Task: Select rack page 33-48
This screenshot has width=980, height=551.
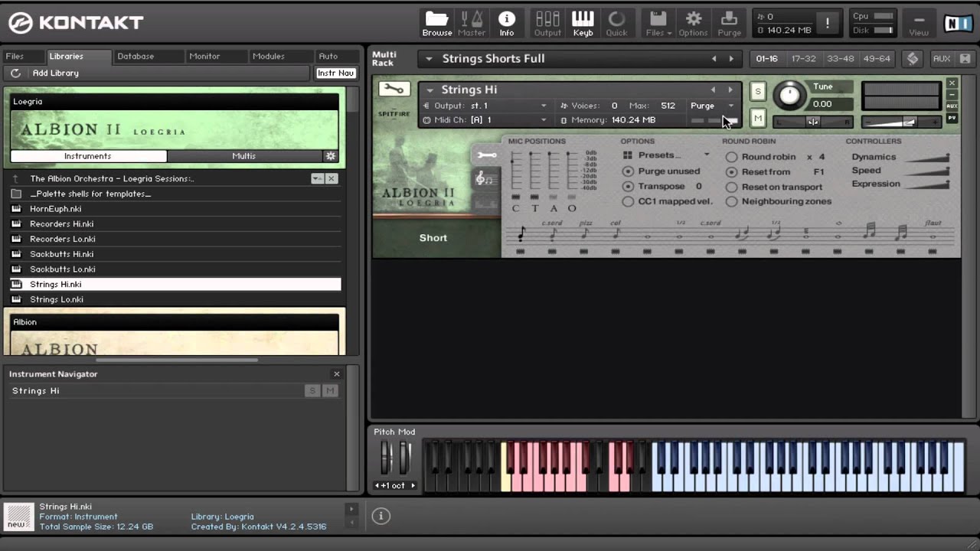Action: (x=841, y=59)
